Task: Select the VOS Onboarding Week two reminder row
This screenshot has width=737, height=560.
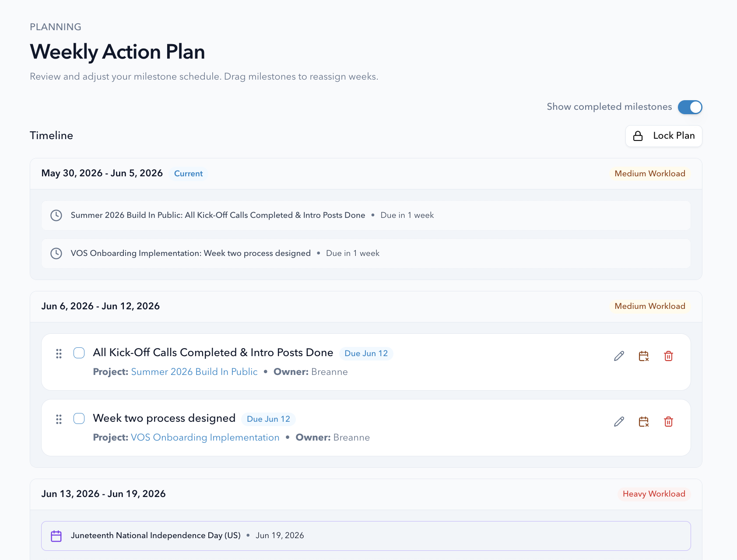Action: [366, 253]
